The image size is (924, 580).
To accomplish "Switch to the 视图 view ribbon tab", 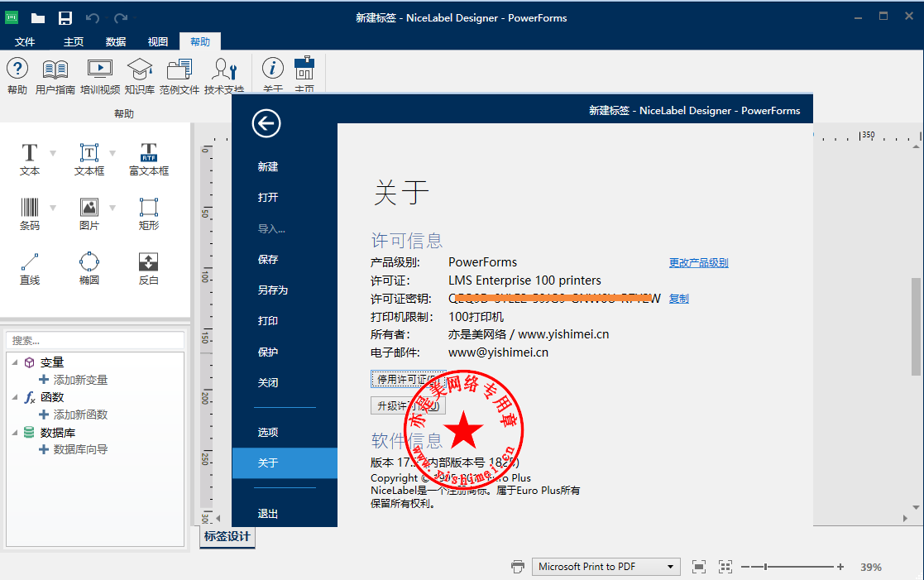I will 158,41.
